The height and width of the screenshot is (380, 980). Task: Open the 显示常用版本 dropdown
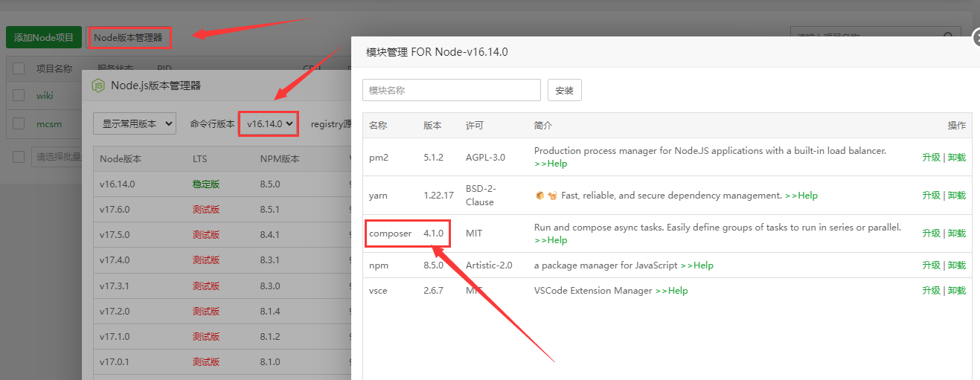(135, 124)
